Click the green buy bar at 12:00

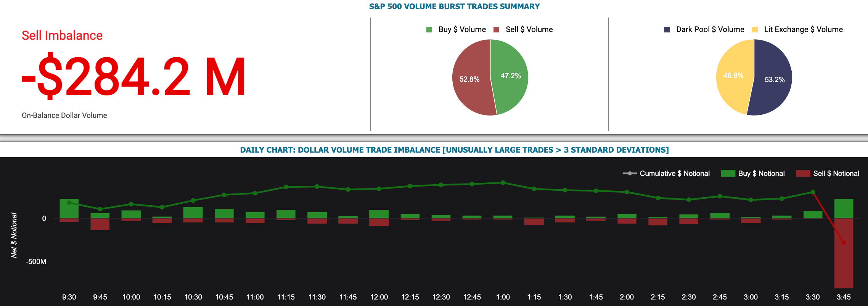[379, 214]
